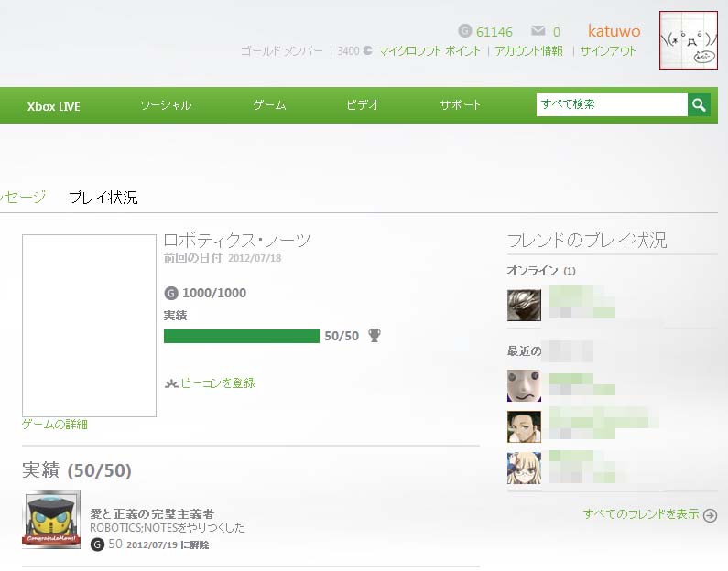Click the online friend's armored avatar
This screenshot has height=571, width=728.
(x=524, y=305)
